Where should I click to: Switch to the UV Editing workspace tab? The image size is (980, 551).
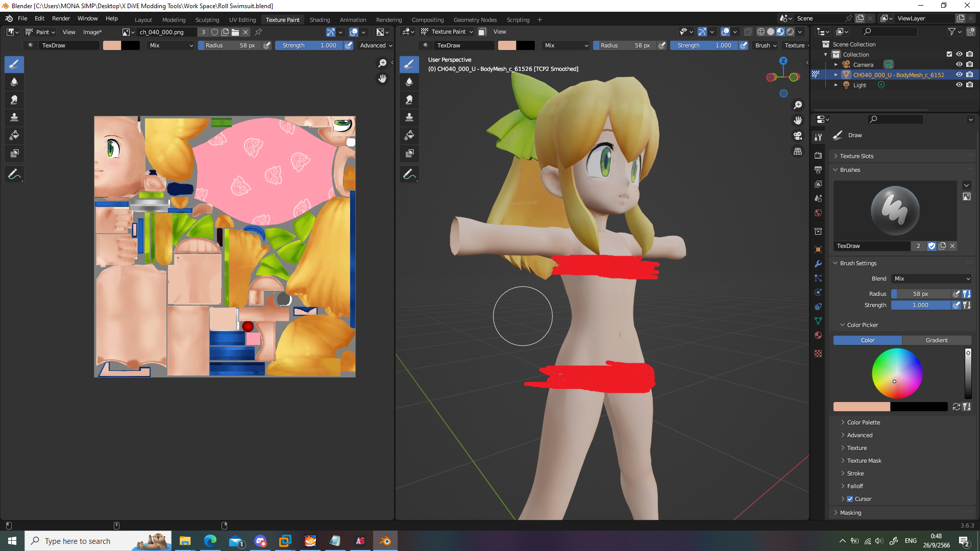tap(242, 20)
